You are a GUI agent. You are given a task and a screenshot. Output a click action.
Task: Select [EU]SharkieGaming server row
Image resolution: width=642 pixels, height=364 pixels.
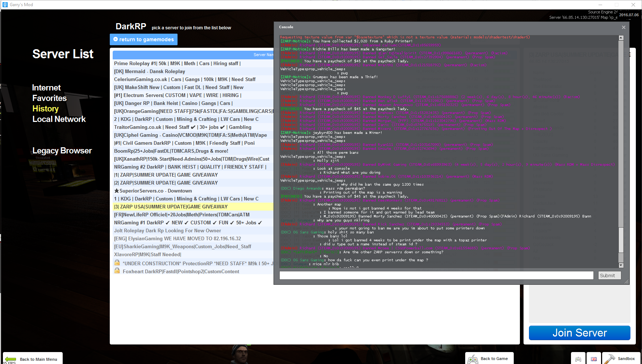(193, 246)
